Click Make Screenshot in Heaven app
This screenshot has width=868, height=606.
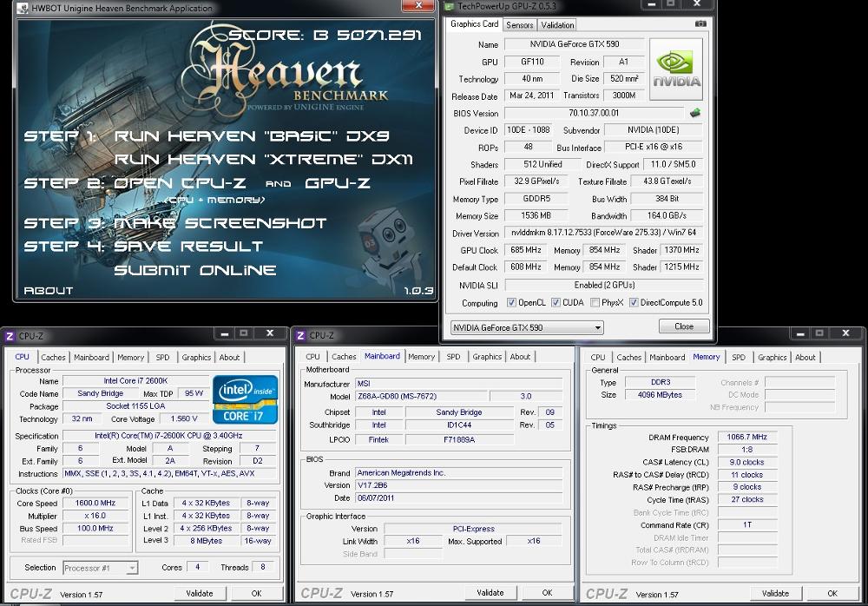tap(220, 223)
